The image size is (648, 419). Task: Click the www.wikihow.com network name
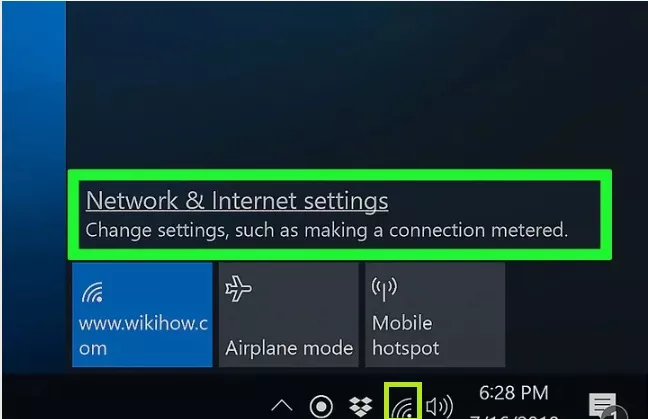click(143, 336)
